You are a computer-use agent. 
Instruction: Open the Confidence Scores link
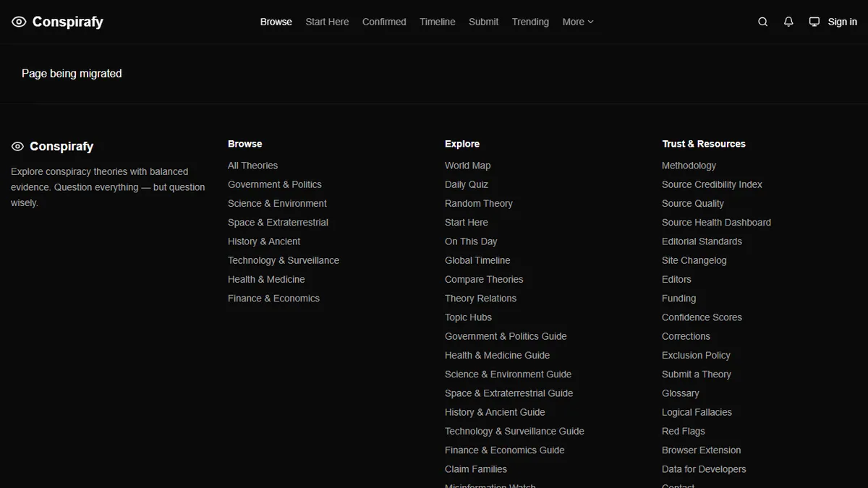[702, 317]
